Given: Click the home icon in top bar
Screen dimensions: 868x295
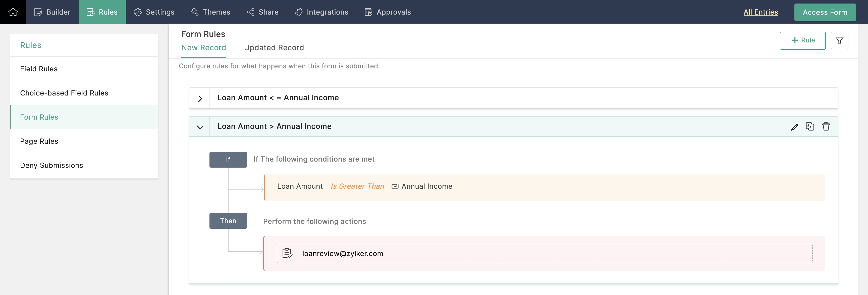Looking at the screenshot, I should tap(13, 12).
